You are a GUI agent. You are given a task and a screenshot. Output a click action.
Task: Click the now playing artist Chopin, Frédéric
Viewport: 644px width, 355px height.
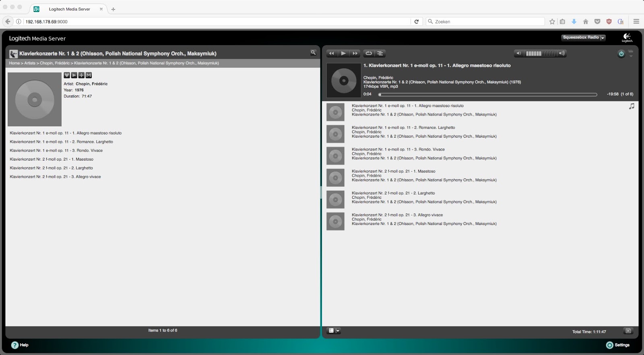pos(378,78)
